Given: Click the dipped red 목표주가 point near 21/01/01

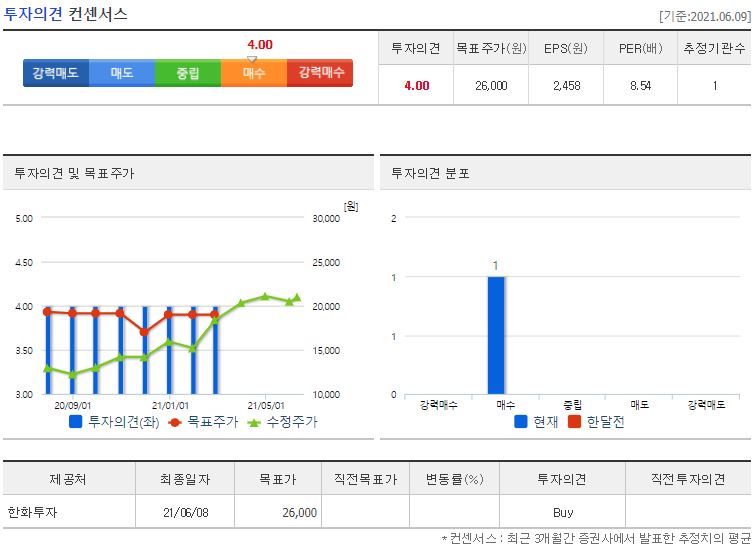Looking at the screenshot, I should coord(144,332).
